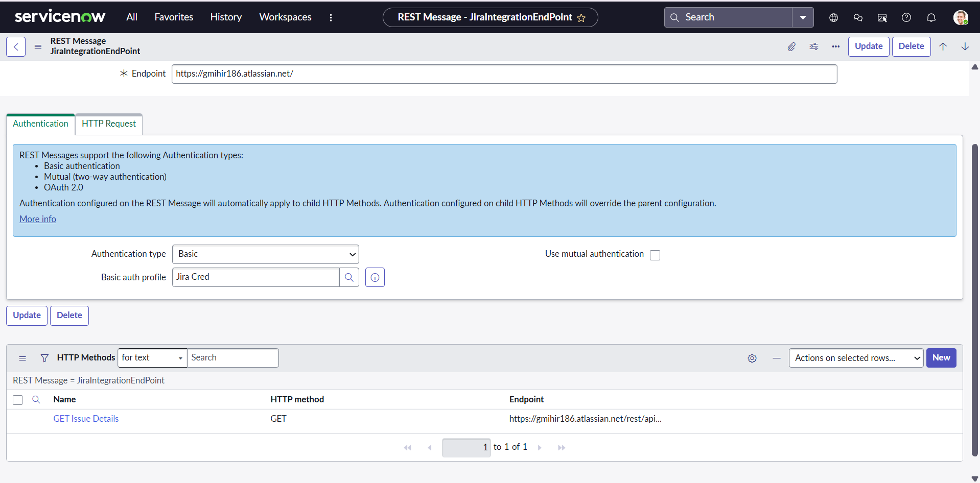
Task: Click the HTTP Methods filter funnel icon
Action: click(x=44, y=358)
